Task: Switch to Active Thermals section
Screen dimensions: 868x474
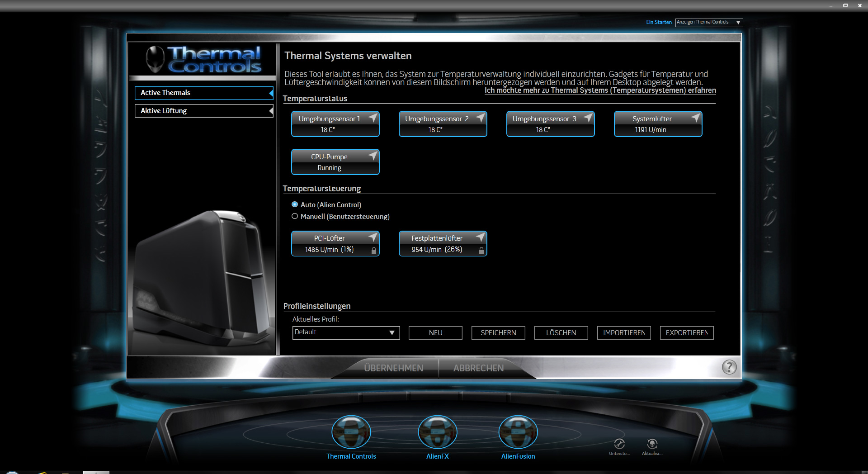Action: (204, 93)
